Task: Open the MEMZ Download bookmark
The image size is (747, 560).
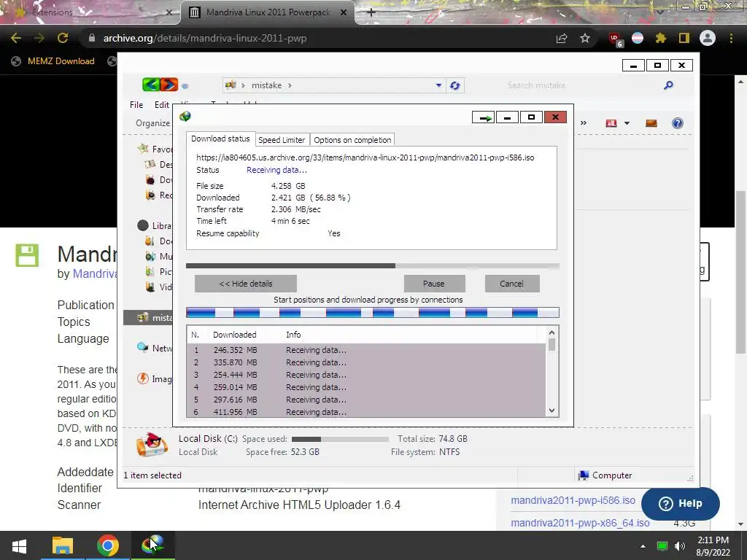Action: click(x=53, y=61)
